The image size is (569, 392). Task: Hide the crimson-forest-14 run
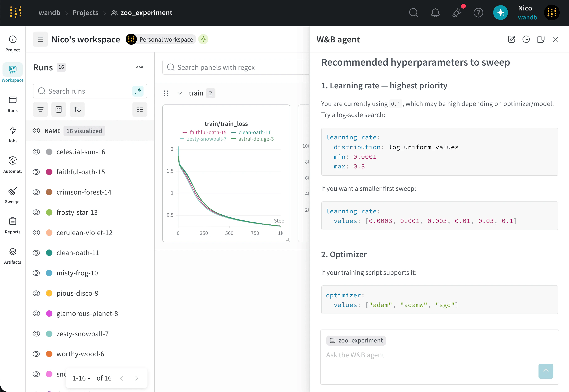(36, 192)
